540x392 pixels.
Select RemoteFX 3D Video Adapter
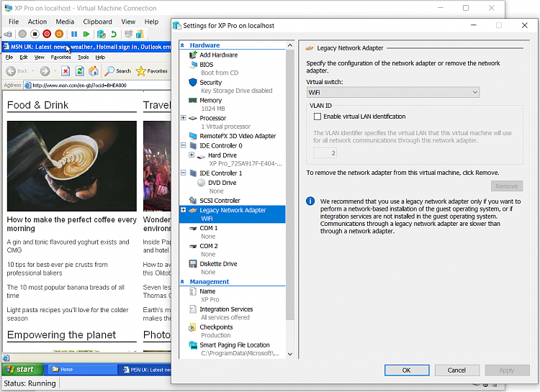click(x=238, y=136)
